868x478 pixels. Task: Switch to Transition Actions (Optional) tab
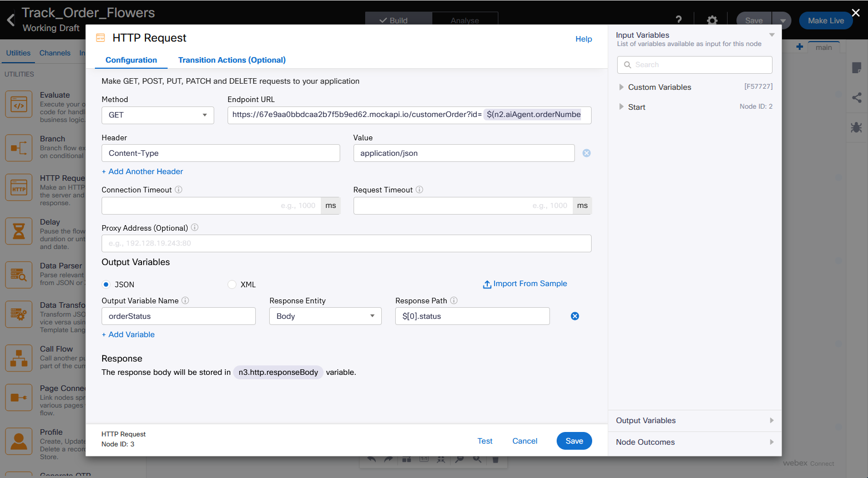(231, 60)
